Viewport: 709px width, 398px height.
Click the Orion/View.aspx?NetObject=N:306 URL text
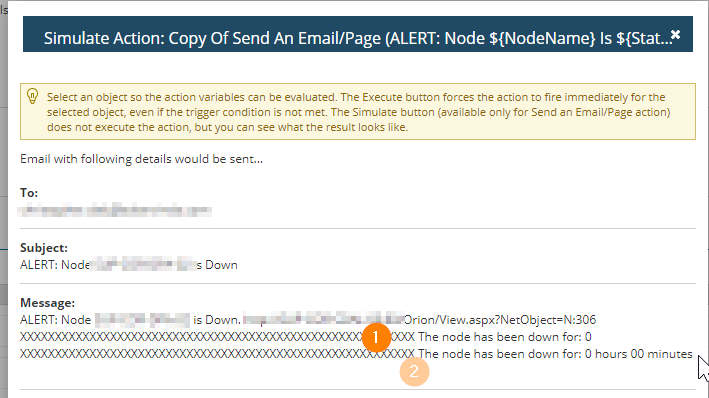(x=500, y=320)
